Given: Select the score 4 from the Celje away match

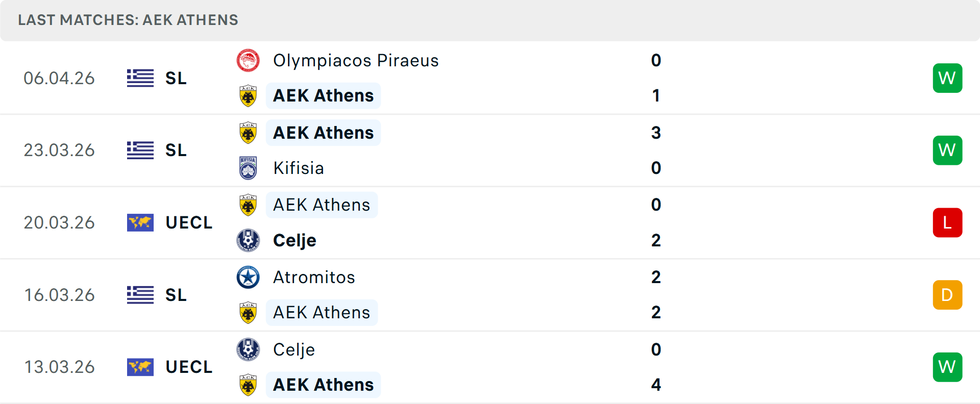Looking at the screenshot, I should 656,384.
